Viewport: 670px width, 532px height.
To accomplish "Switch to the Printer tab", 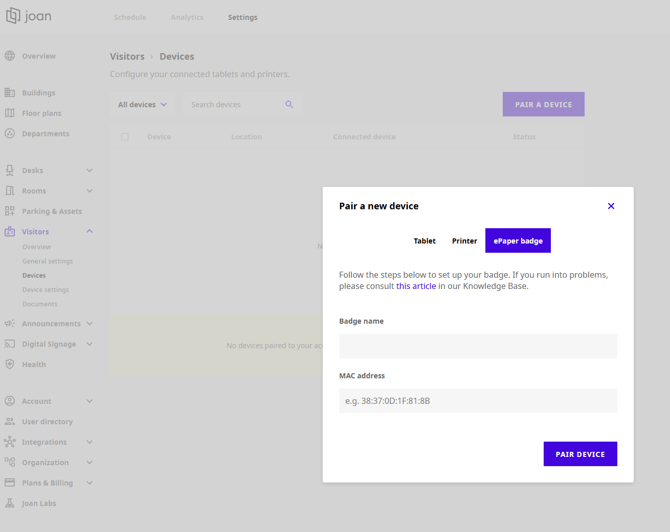I will [464, 241].
